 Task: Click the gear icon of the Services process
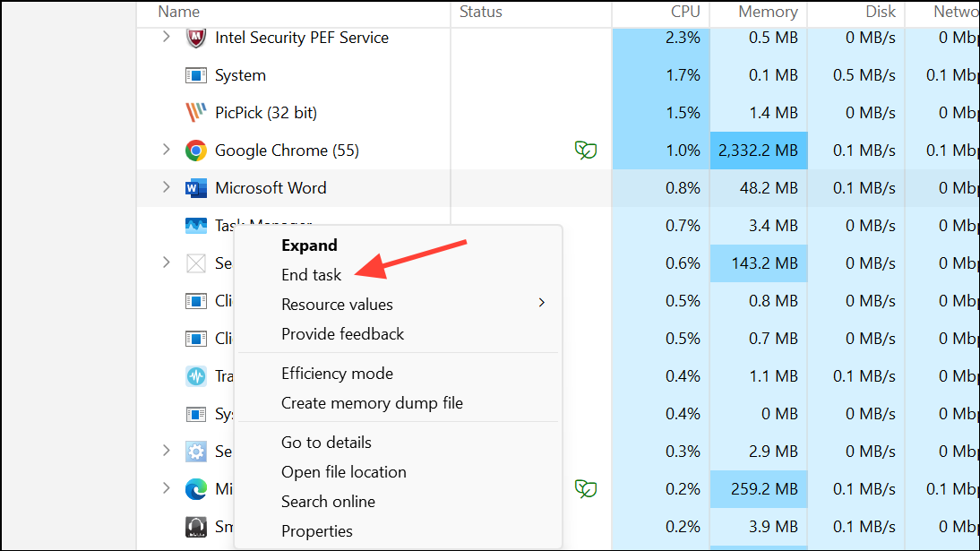[x=195, y=452]
